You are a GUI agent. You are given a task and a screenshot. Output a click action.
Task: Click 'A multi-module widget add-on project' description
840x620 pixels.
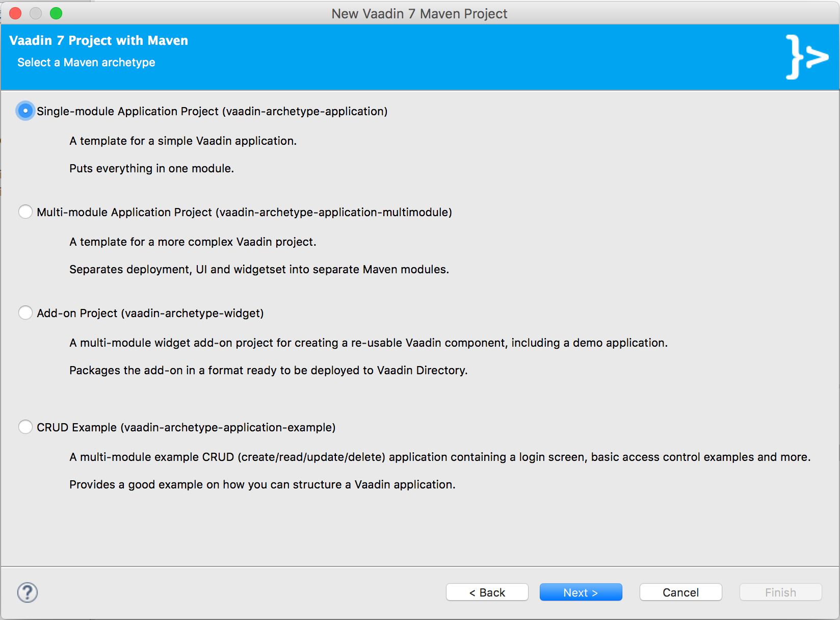point(369,343)
